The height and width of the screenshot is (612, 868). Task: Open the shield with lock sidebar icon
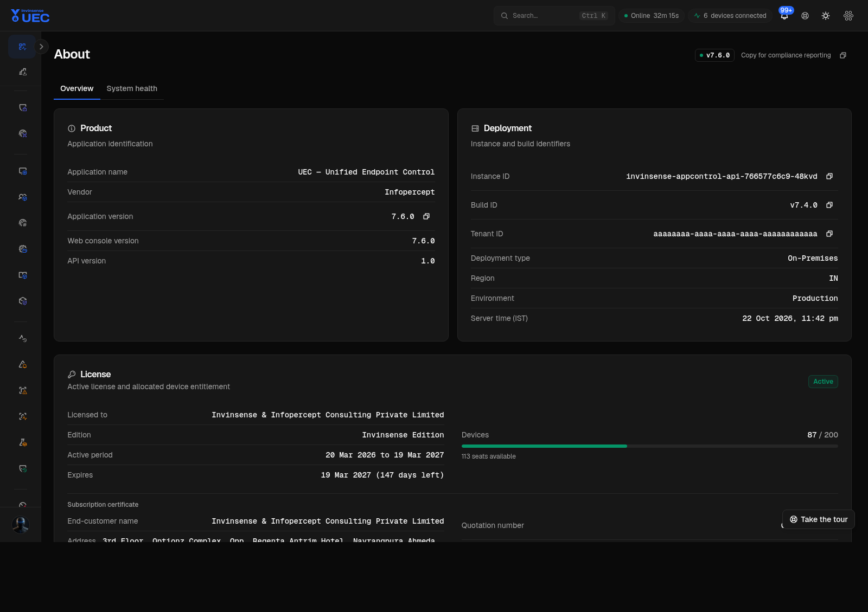pos(22,107)
